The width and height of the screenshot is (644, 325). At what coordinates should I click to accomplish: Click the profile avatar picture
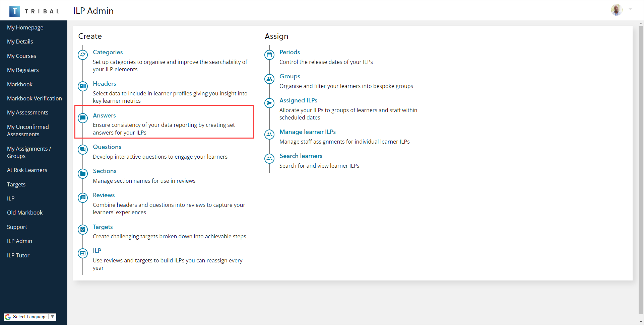pos(617,10)
